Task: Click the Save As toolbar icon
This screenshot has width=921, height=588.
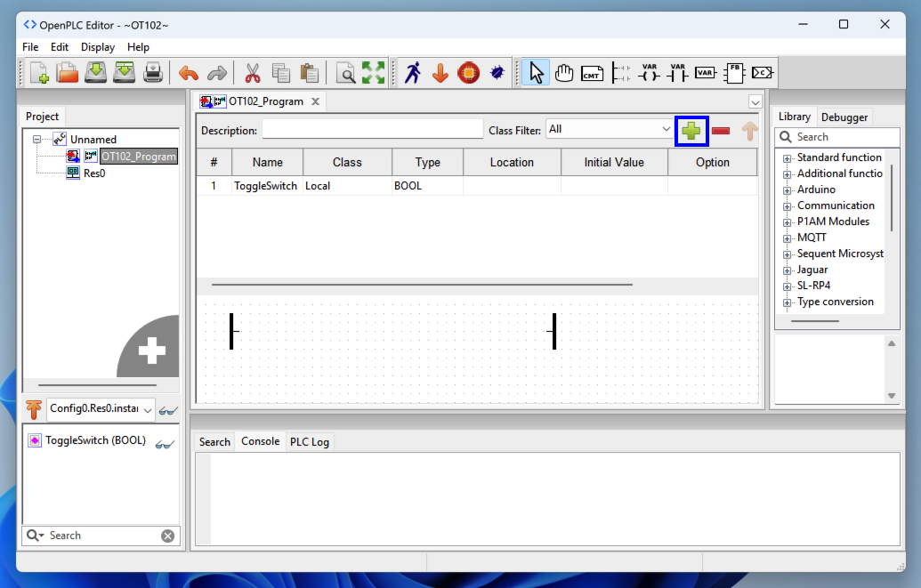Action: [124, 73]
